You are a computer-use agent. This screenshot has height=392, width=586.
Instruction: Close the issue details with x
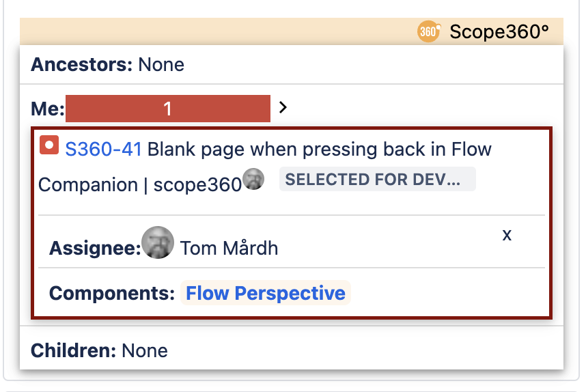(507, 235)
